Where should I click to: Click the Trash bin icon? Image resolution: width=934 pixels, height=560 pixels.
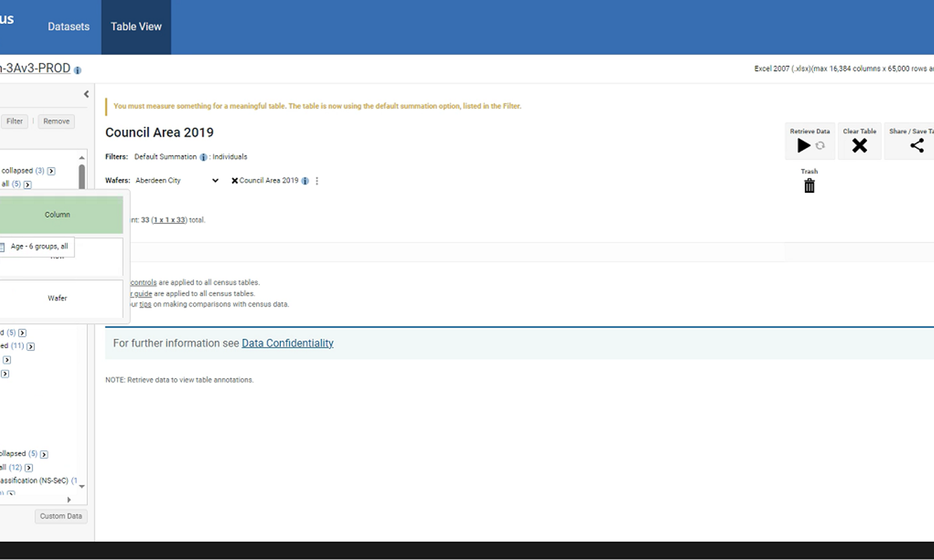click(x=809, y=186)
